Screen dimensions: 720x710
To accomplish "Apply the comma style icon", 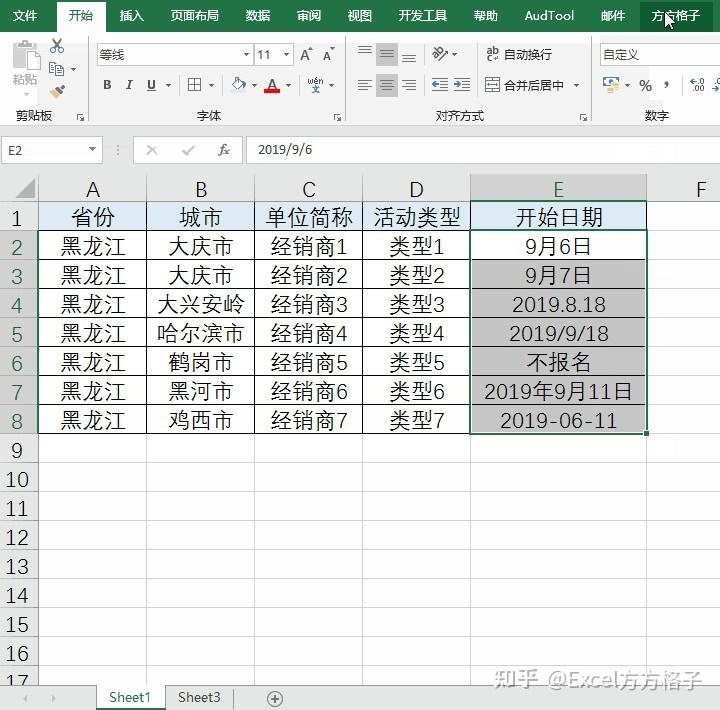I will (666, 85).
